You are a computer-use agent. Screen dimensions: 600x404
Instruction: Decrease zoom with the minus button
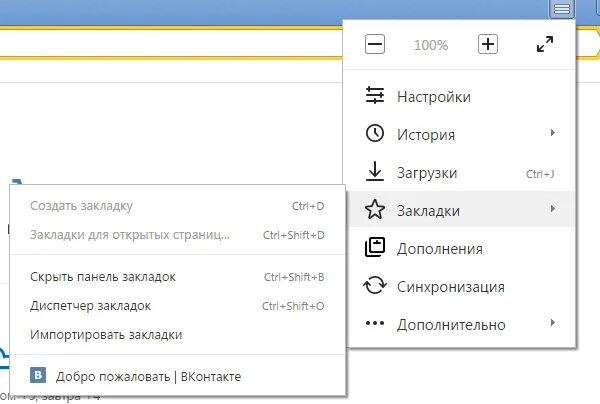[x=375, y=44]
